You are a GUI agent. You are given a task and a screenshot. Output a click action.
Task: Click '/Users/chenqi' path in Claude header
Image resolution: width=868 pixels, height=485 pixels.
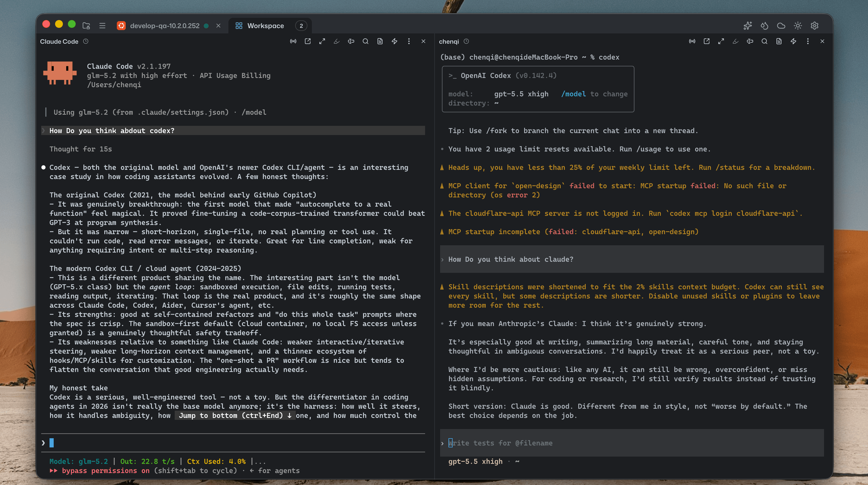pos(114,85)
